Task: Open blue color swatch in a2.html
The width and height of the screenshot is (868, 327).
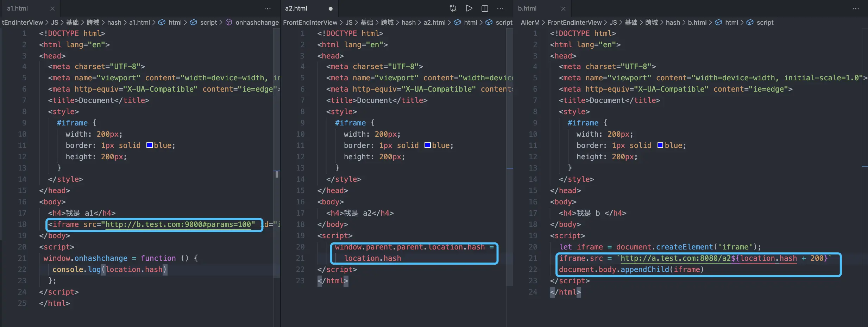Action: pyautogui.click(x=428, y=145)
